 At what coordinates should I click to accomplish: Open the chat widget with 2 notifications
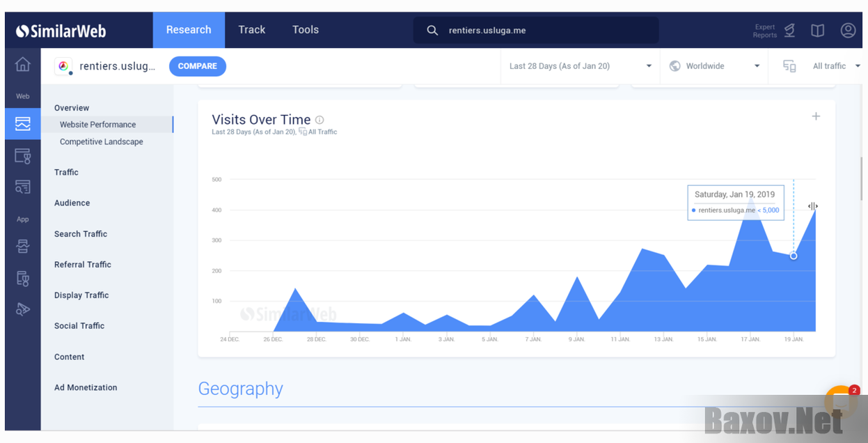pyautogui.click(x=842, y=401)
